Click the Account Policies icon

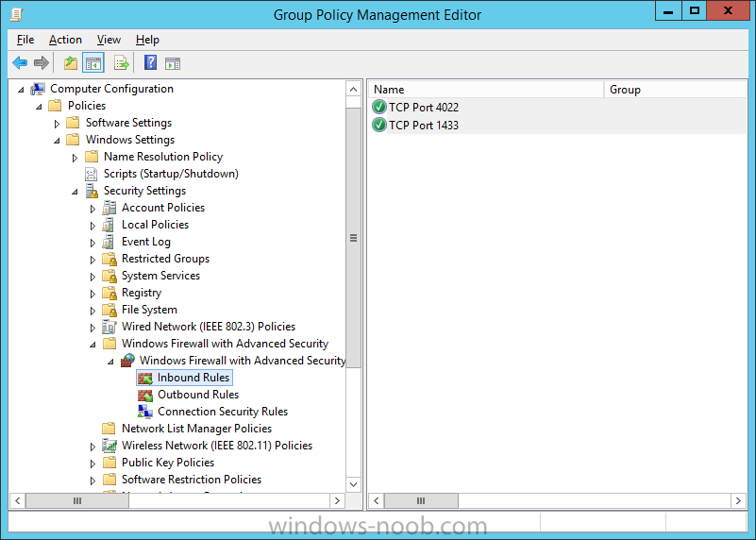[109, 208]
